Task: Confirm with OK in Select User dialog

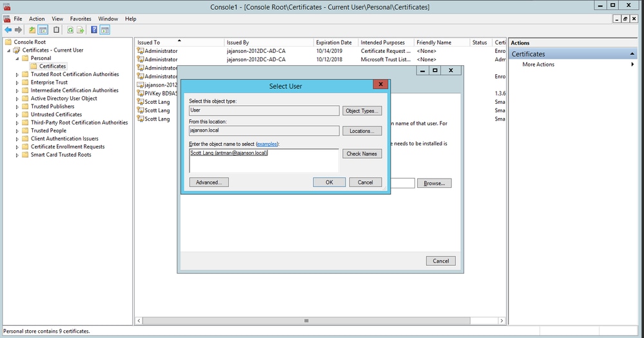Action: click(x=329, y=182)
